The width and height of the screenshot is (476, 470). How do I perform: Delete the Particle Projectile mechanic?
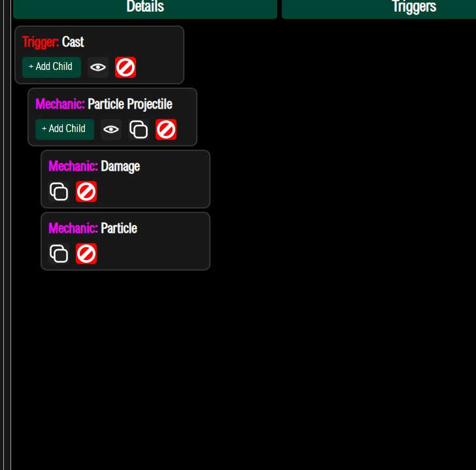tap(166, 129)
